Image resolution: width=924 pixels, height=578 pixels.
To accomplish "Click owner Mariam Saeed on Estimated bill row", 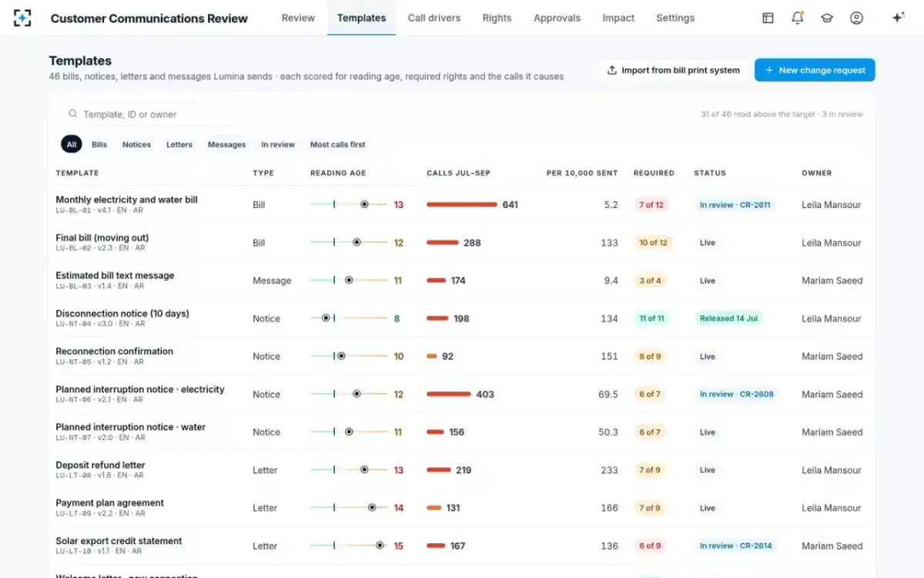I will pyautogui.click(x=832, y=281).
